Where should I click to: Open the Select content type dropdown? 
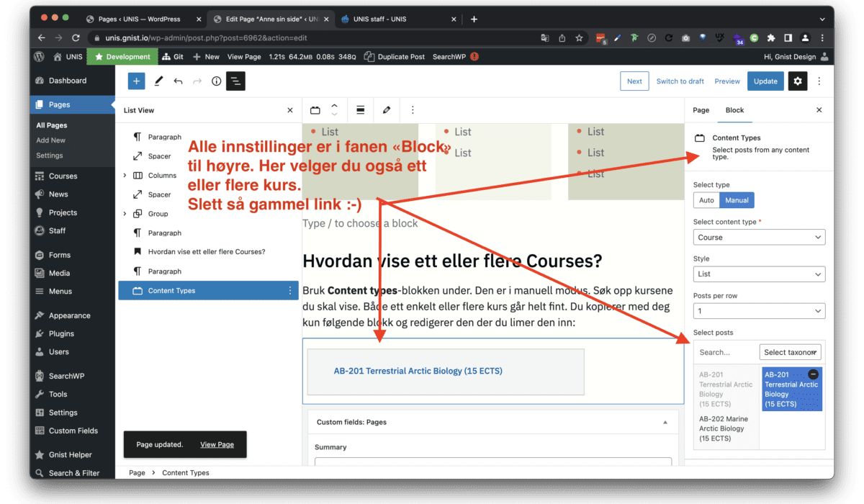pyautogui.click(x=759, y=237)
